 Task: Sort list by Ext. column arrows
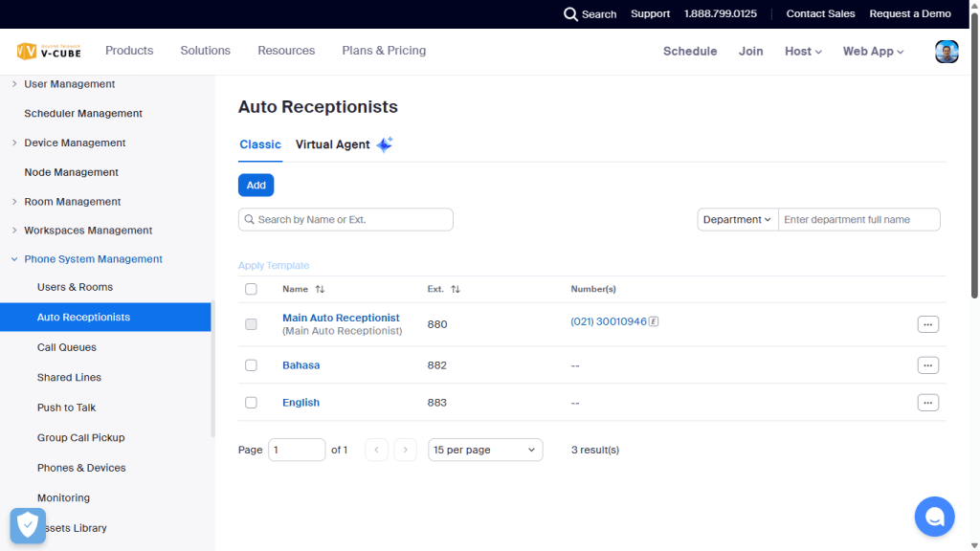(456, 289)
